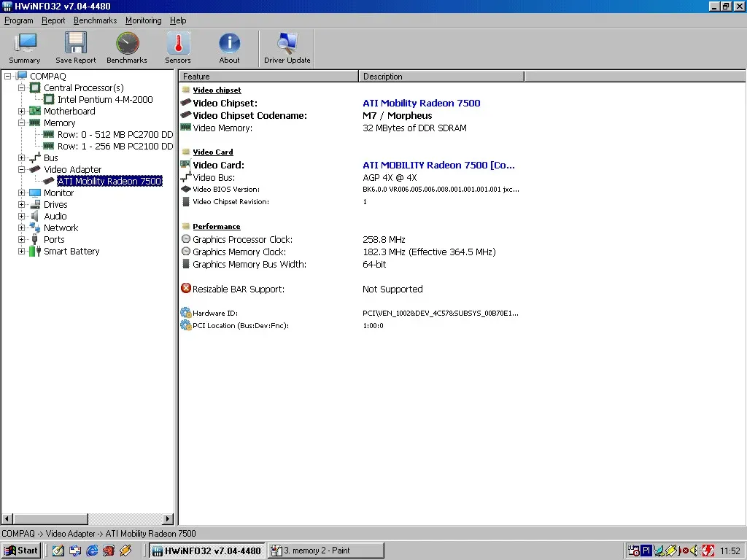Launch Benchmarks from the toolbar gauge icon
This screenshot has height=560, width=747.
coord(127,43)
